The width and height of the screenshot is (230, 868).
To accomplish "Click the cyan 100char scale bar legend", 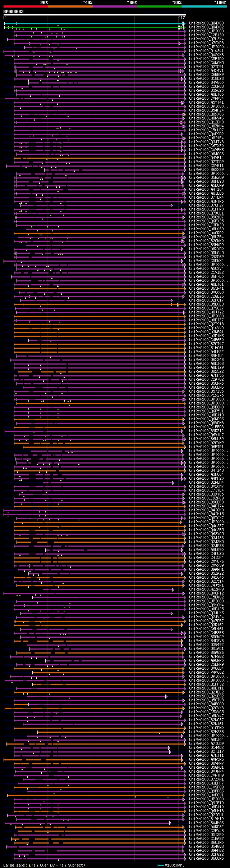I will tap(161, 865).
